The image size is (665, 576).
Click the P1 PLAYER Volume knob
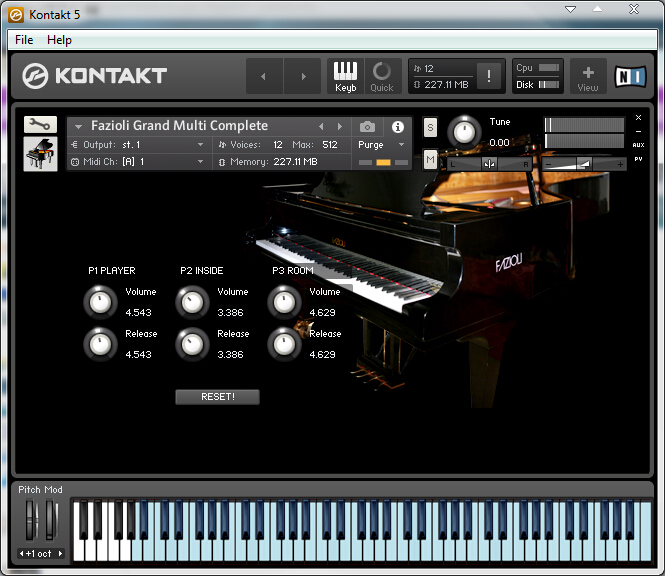pos(101,303)
